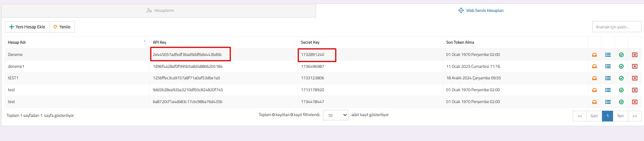Click API key 9dd3b28ea92ba3210df65c824820f745
The height and width of the screenshot is (141, 644).
[188, 90]
